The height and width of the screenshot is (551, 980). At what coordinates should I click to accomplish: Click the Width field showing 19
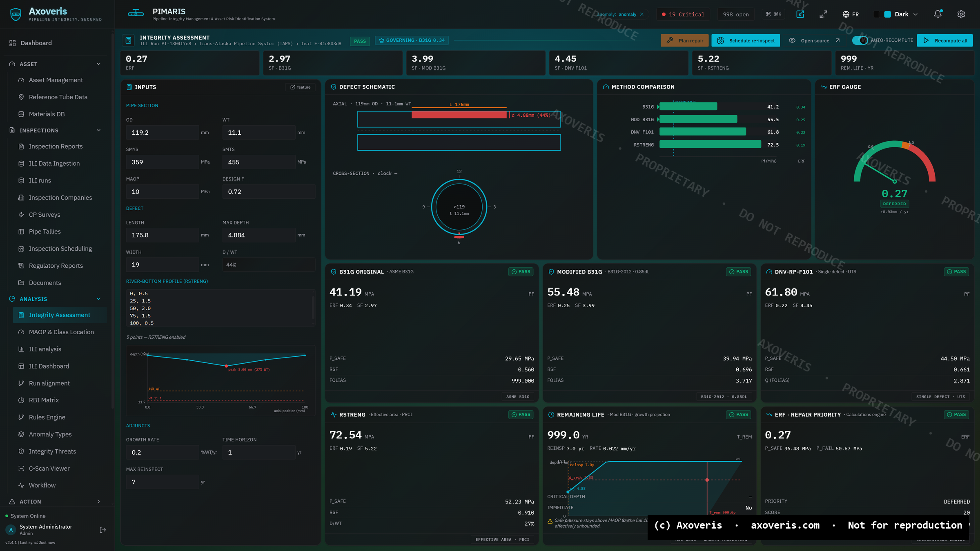pyautogui.click(x=163, y=264)
